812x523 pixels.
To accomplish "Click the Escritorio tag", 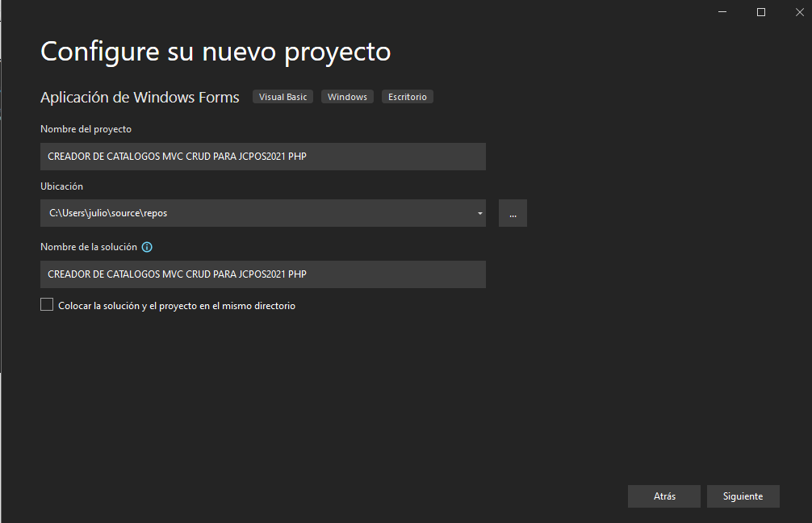I will pyautogui.click(x=408, y=97).
